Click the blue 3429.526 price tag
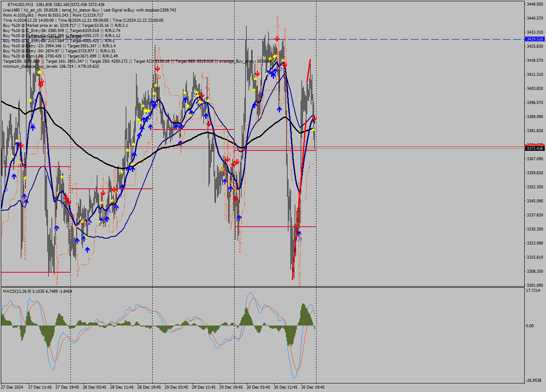Viewport: 546px width, 392px height. tap(534, 39)
